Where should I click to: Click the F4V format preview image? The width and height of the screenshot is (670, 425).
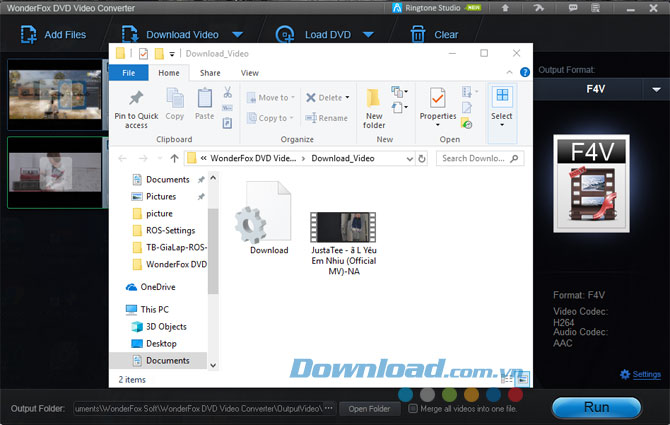pyautogui.click(x=591, y=184)
